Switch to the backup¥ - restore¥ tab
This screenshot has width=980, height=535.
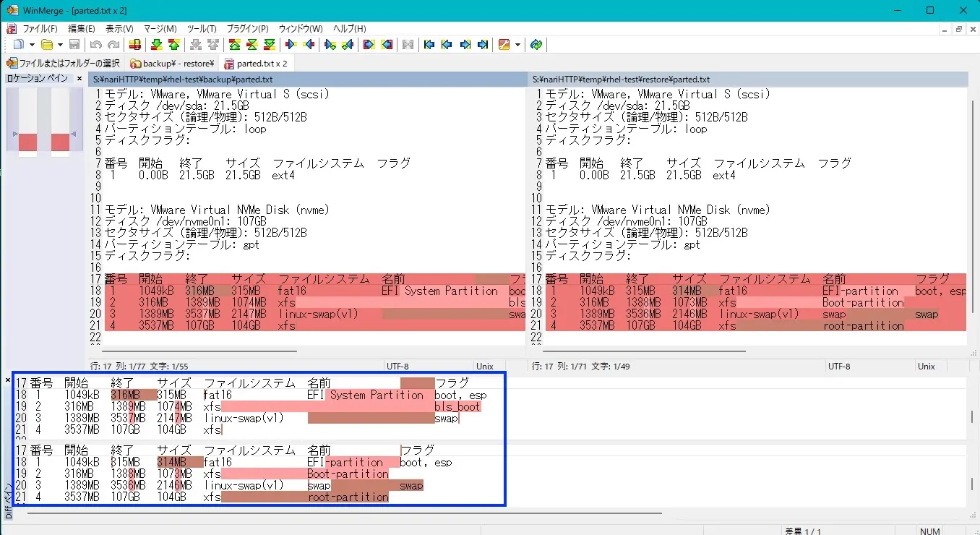172,63
